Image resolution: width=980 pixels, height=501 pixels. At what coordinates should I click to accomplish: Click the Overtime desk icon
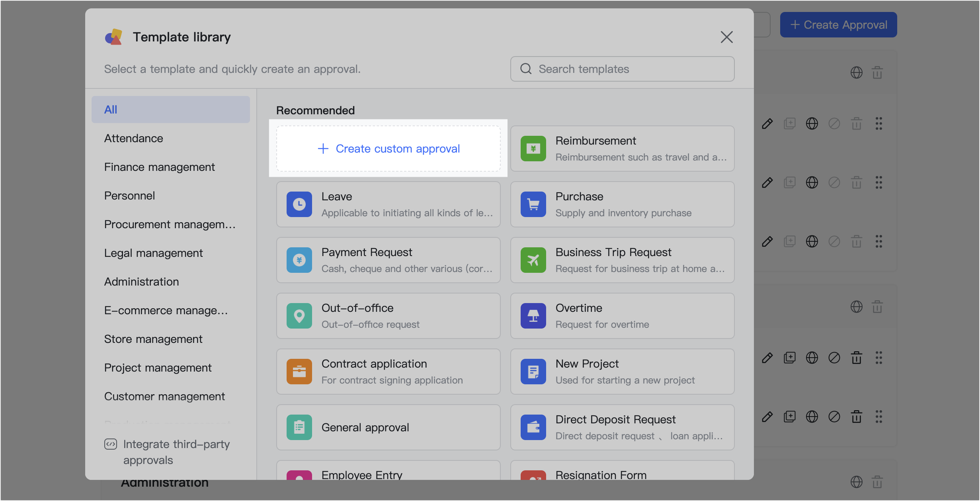[x=533, y=316]
